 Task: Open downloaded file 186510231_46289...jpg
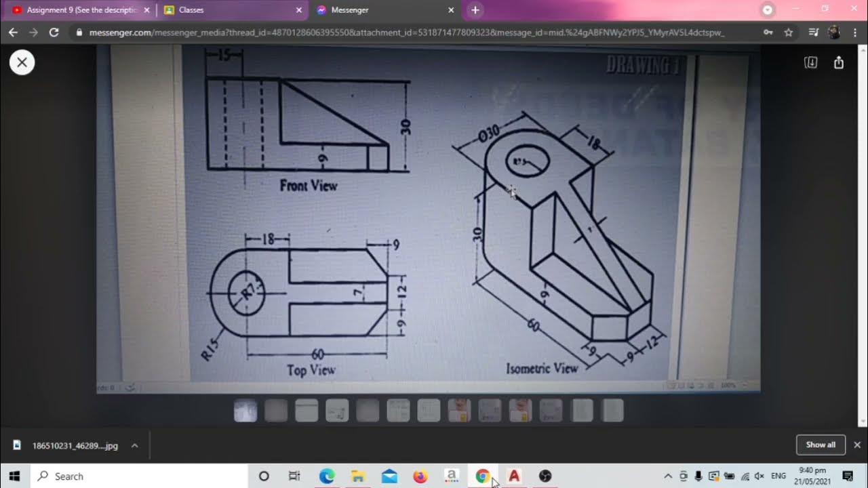[75, 445]
